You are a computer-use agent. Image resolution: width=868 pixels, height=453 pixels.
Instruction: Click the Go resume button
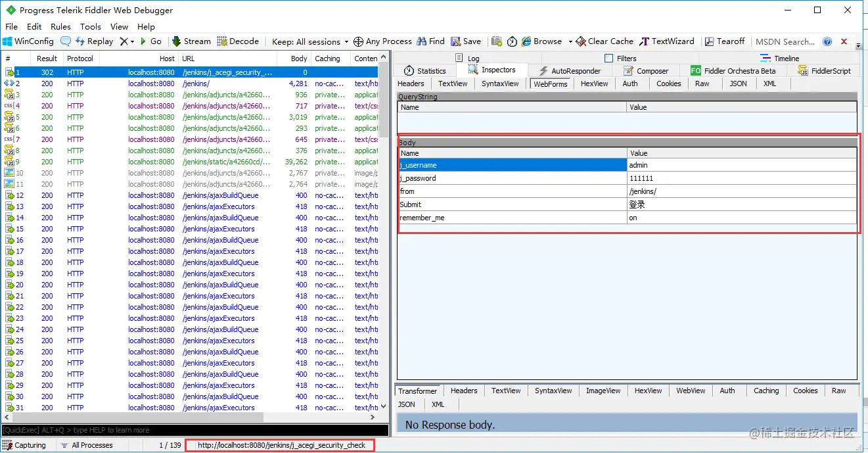tap(150, 41)
